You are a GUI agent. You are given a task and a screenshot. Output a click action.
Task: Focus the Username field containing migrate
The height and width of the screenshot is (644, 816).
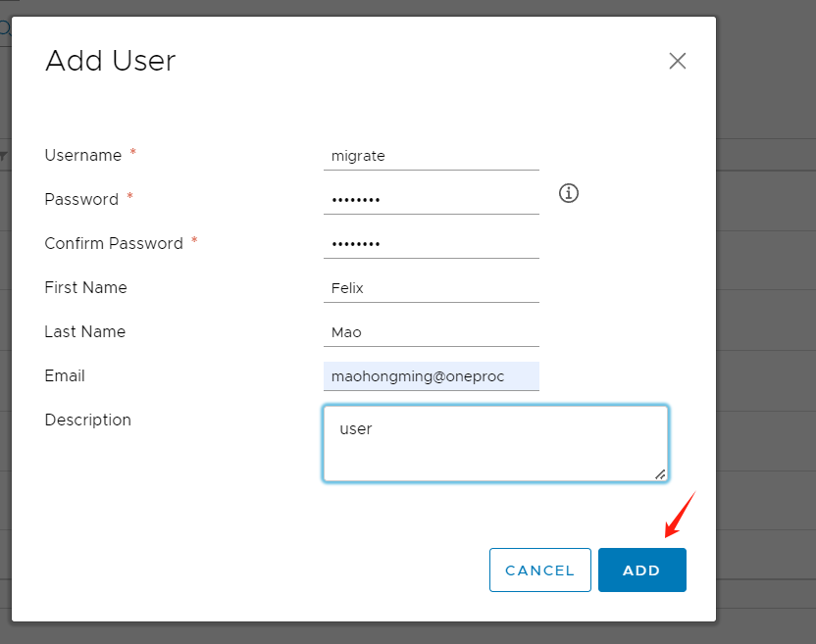click(431, 156)
